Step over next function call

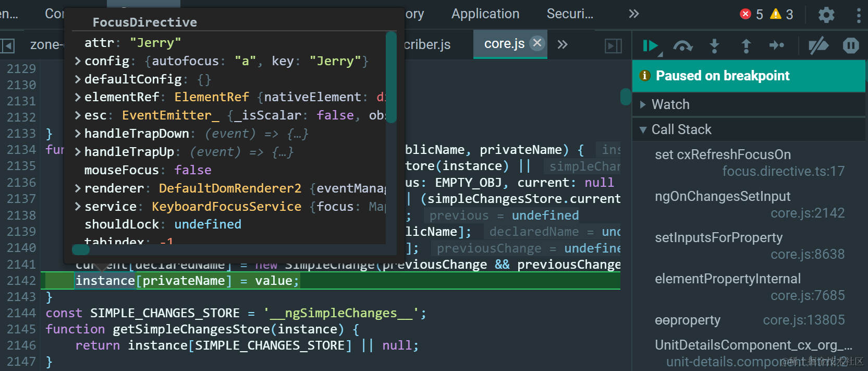pos(682,46)
